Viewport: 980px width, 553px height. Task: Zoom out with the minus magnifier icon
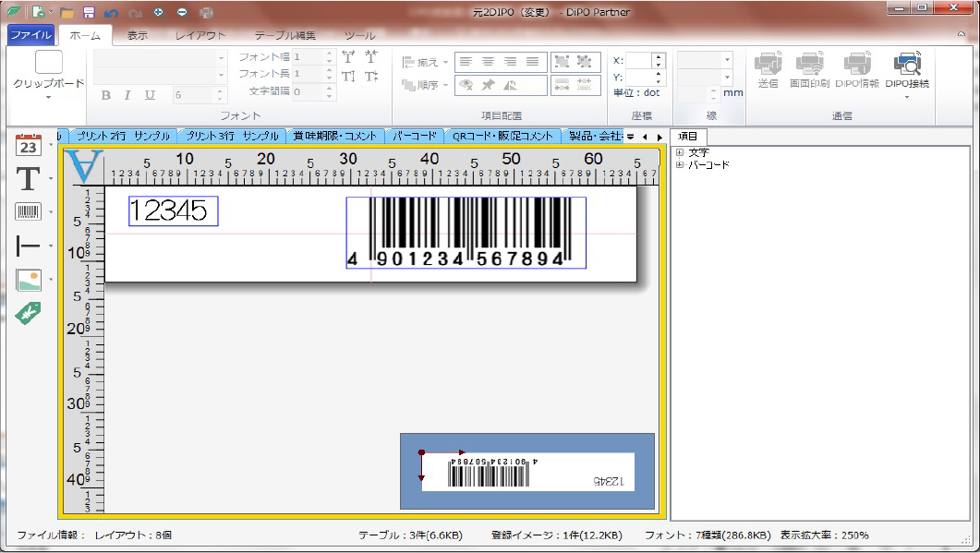coord(182,12)
